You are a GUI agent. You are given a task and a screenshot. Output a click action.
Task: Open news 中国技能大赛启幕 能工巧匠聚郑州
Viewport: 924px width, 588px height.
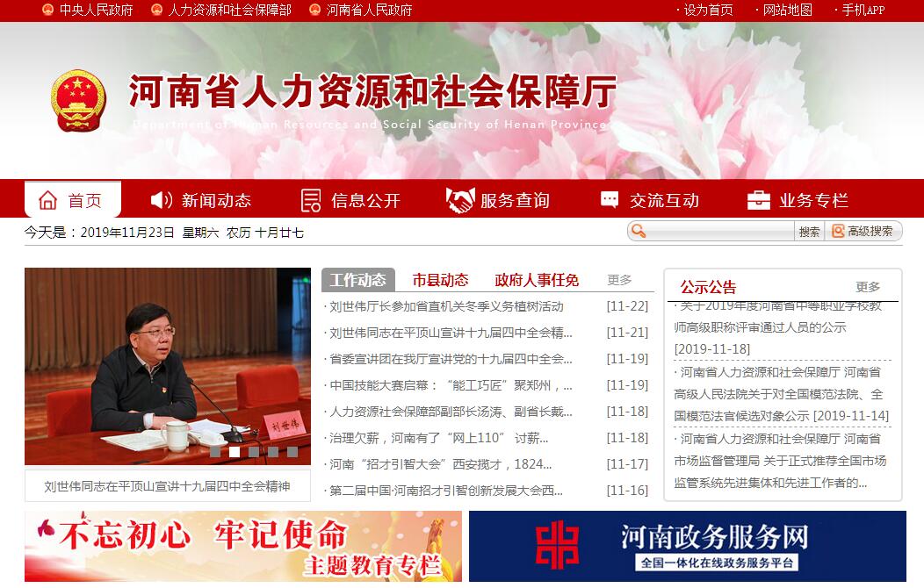click(451, 385)
